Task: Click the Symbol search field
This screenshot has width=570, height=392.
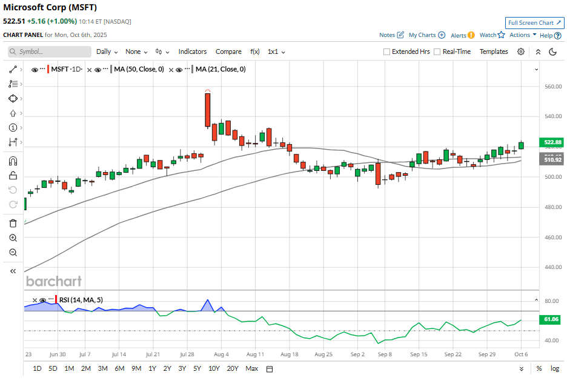Action: coord(50,52)
